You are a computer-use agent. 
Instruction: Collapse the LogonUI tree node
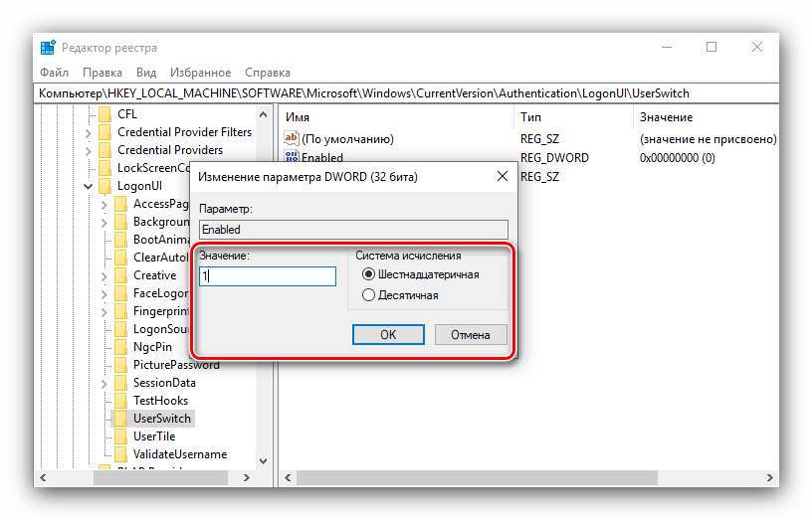[x=88, y=186]
